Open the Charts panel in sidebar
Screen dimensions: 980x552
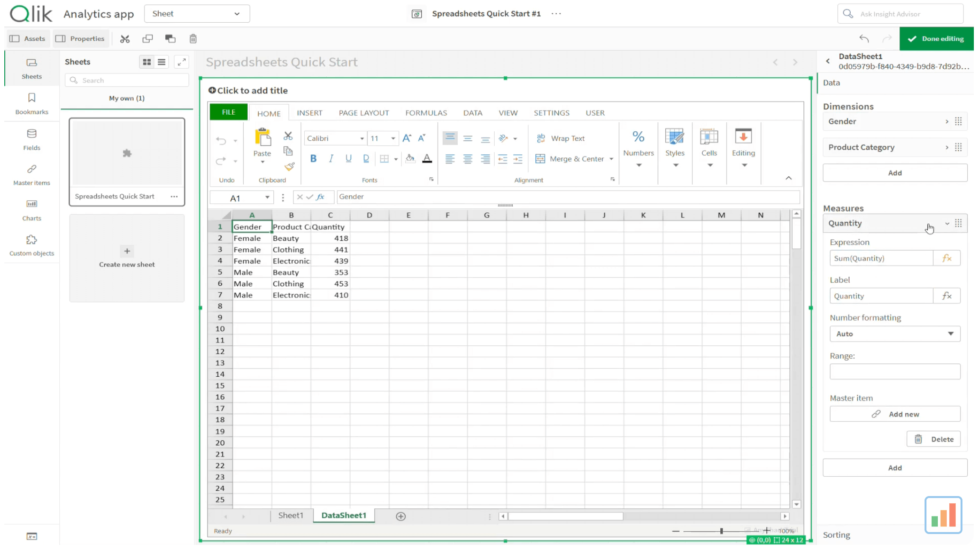point(32,210)
